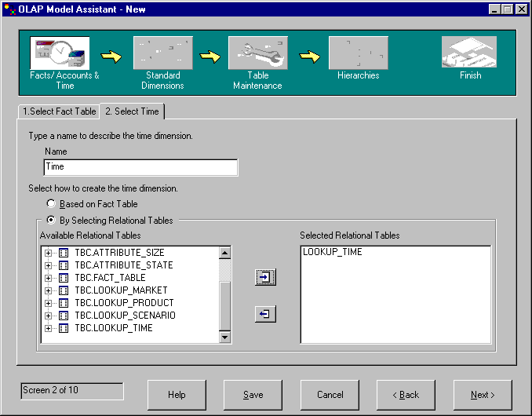Select TBC.ATTRIBUTE_STATE table name
This screenshot has width=532, height=416.
pos(124,265)
